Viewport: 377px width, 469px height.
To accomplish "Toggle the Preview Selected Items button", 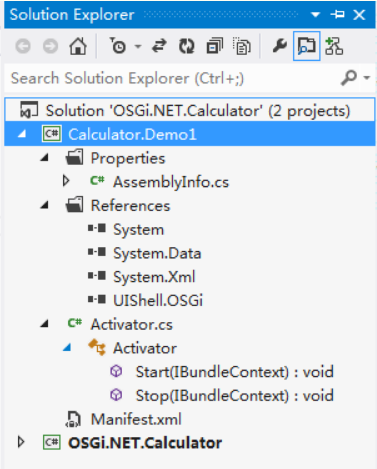I will pyautogui.click(x=307, y=46).
